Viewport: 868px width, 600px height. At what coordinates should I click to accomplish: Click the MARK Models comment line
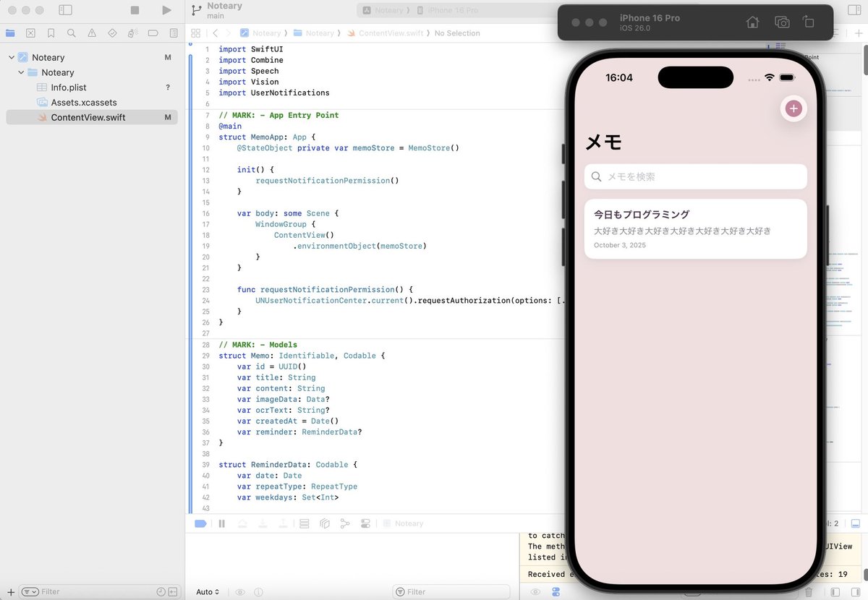coord(258,345)
